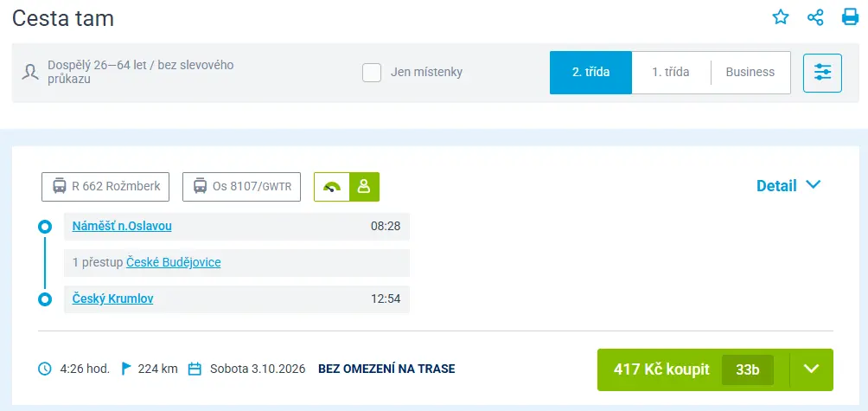The image size is (868, 411).
Task: Choose the Business class option
Action: [x=750, y=73]
